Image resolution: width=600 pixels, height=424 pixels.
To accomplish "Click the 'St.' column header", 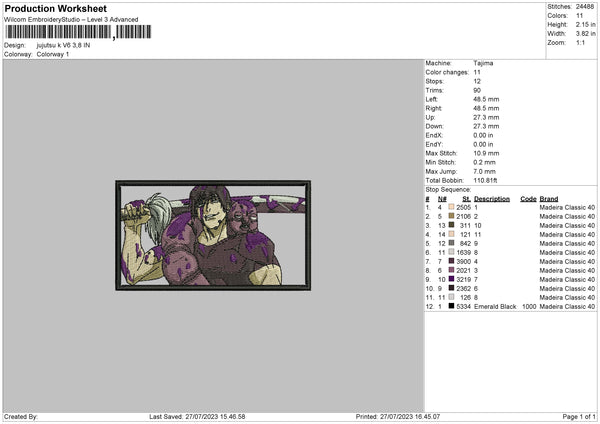I will coord(466,199).
